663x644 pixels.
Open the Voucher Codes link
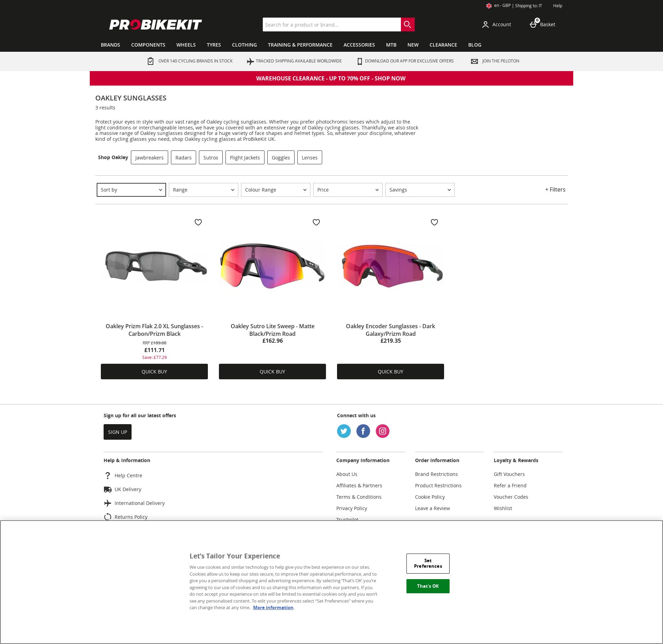point(511,497)
